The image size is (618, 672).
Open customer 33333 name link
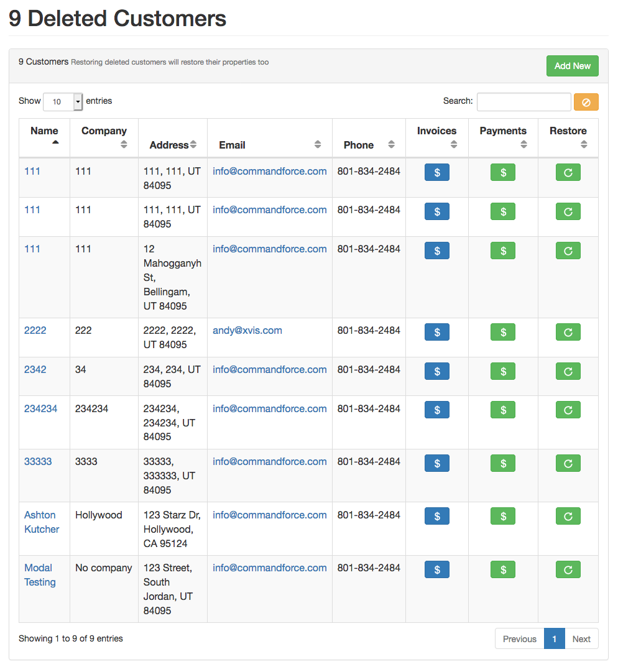[x=38, y=461]
